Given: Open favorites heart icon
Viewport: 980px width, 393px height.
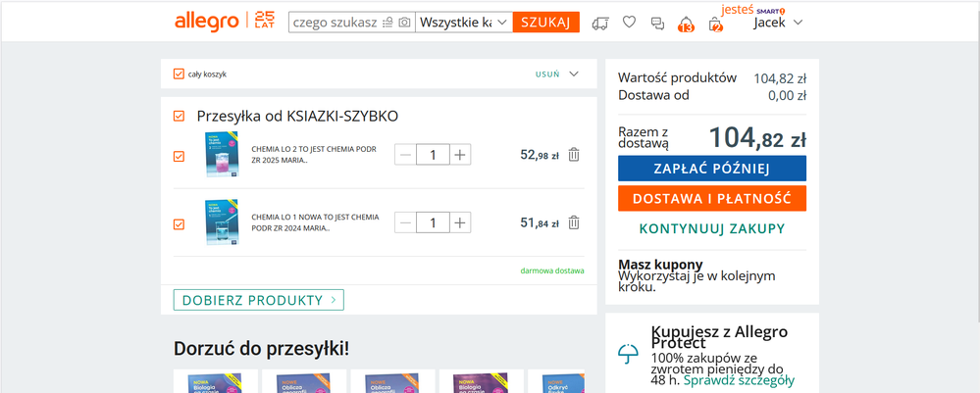Looking at the screenshot, I should [x=629, y=23].
